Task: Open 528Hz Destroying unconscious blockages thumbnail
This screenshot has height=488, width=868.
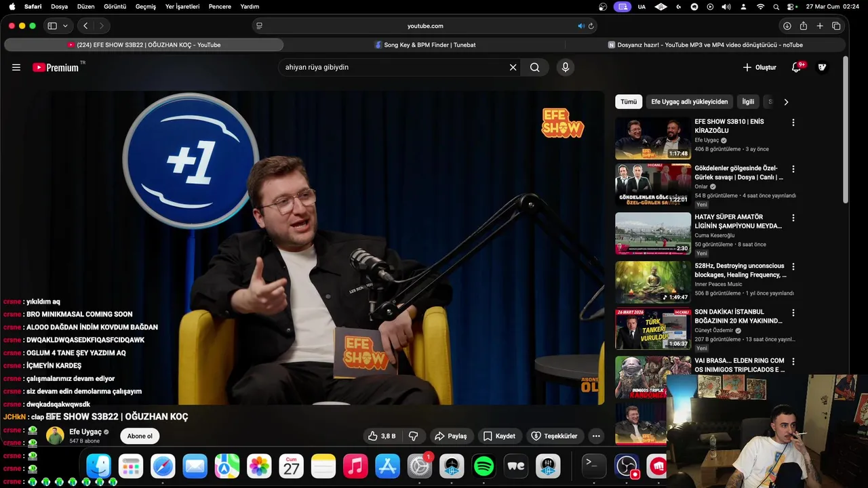Action: point(653,283)
